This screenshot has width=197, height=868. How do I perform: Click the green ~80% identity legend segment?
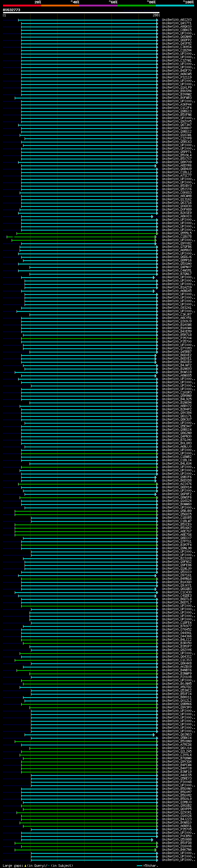tap(137, 6)
